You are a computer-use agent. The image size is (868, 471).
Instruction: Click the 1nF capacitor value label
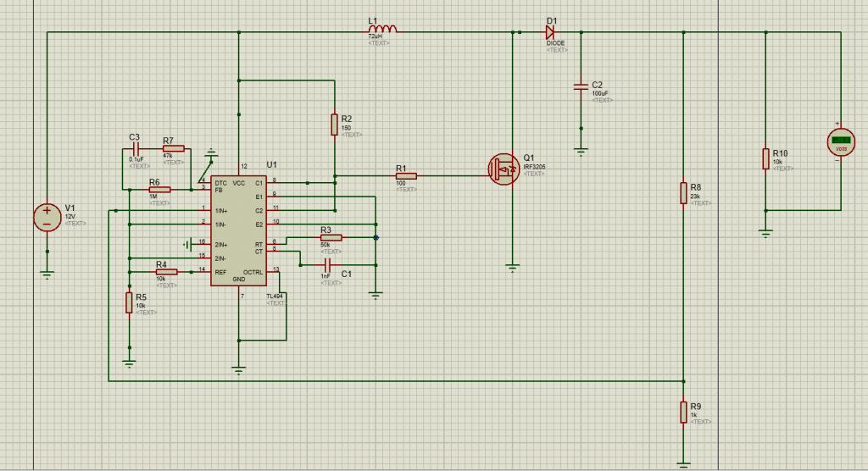click(x=325, y=275)
